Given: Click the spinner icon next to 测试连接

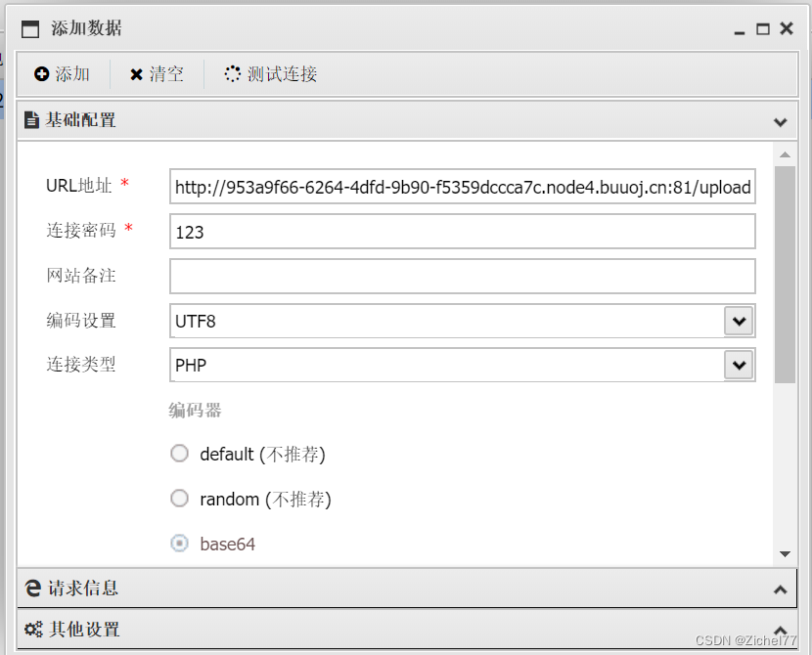Looking at the screenshot, I should [x=232, y=72].
